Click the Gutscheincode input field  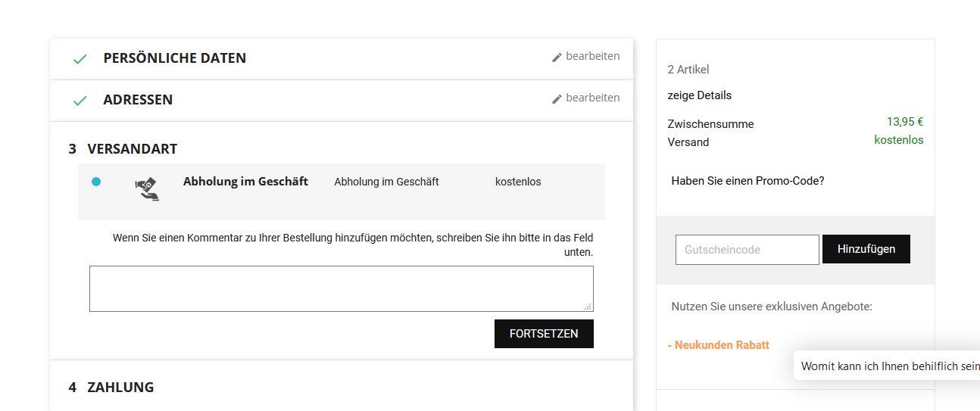tap(747, 250)
